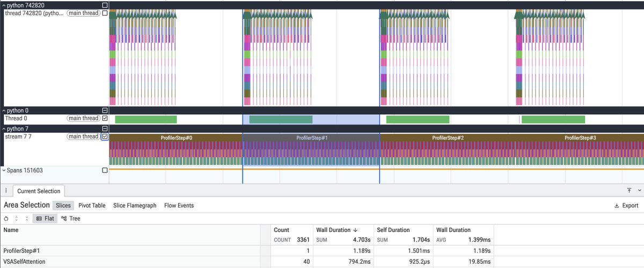Toggle the python 0 group selection box
This screenshot has height=268, width=644.
point(105,110)
